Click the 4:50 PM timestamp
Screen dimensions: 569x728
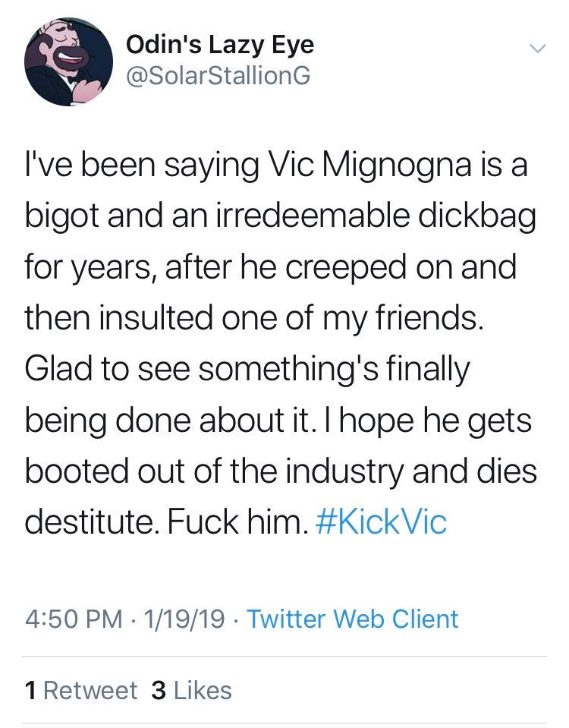click(74, 619)
